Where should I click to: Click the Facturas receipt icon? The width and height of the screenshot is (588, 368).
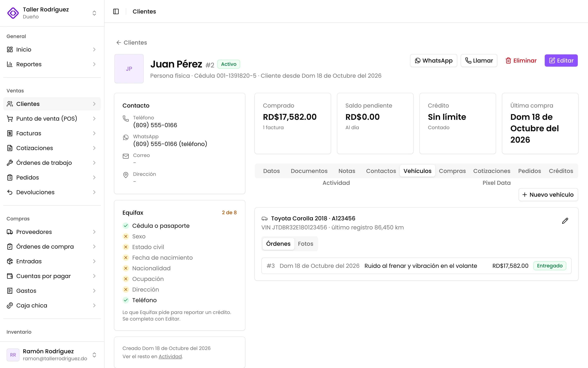[10, 133]
